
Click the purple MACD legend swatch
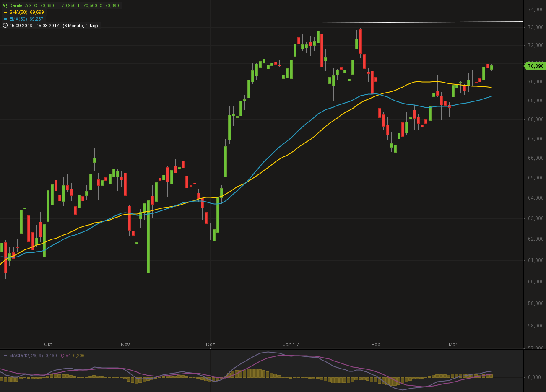point(5,356)
